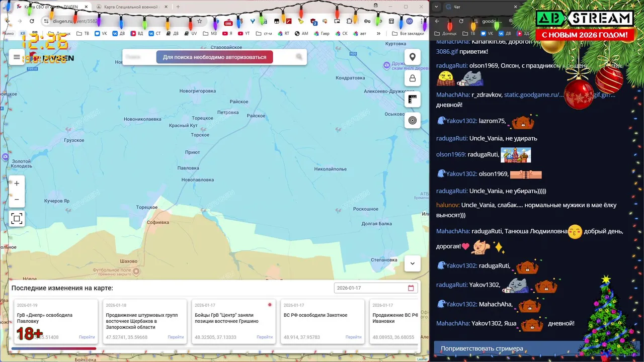This screenshot has height=362, width=644.
Task: Select 'ВС РФ освободили Закотное' card text
Action: pyautogui.click(x=315, y=315)
